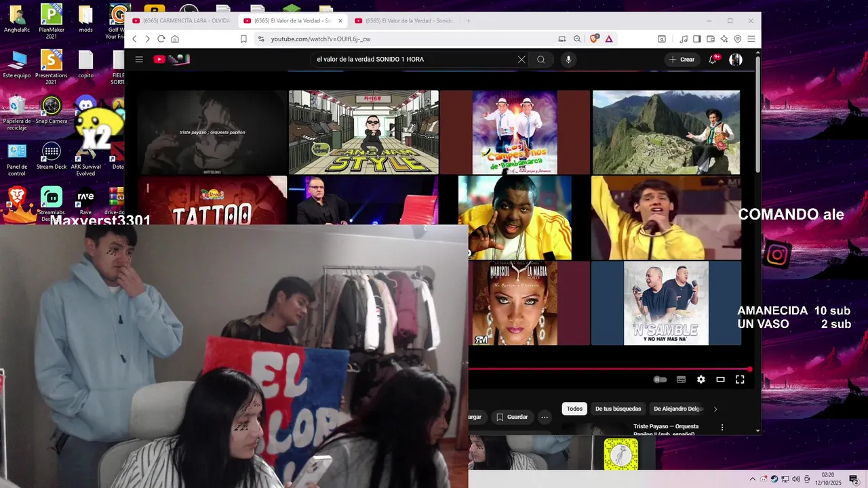Open the Brave Wallet icon
Screen dimensions: 868x488
[x=711, y=39]
